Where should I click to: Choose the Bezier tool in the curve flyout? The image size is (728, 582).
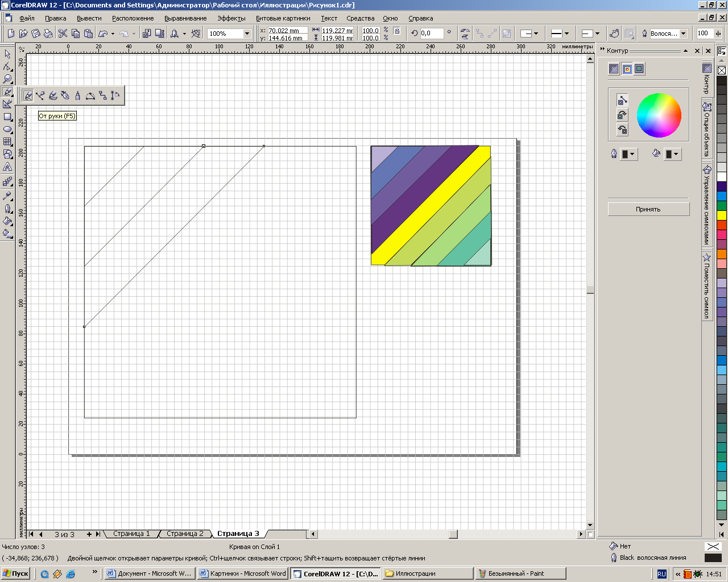40,95
